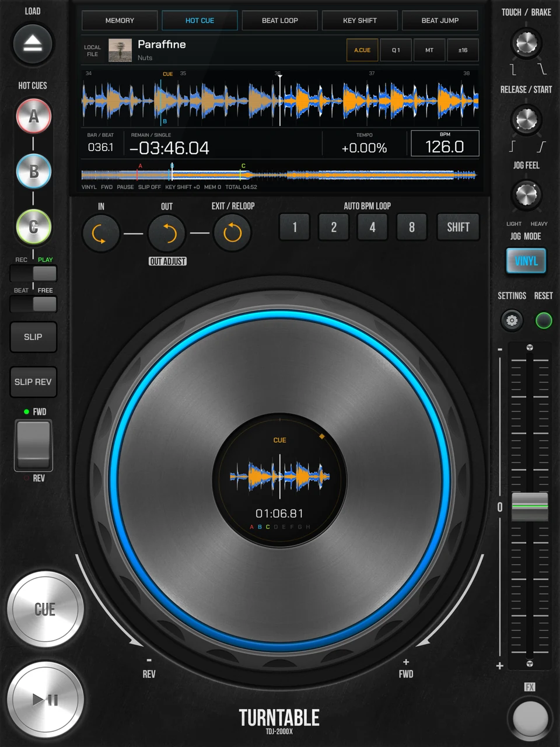The width and height of the screenshot is (560, 747).
Task: Tap cue marker A on overview waveform
Action: 140,166
